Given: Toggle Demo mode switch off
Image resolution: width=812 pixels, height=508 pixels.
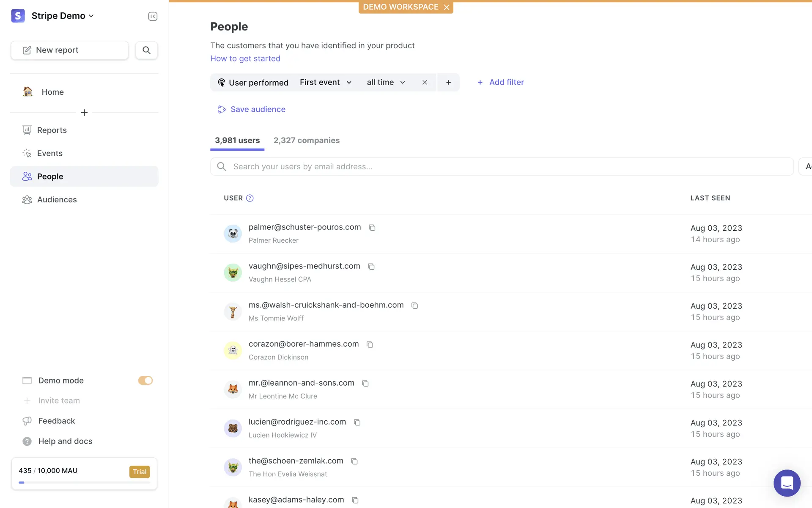Looking at the screenshot, I should click(145, 381).
